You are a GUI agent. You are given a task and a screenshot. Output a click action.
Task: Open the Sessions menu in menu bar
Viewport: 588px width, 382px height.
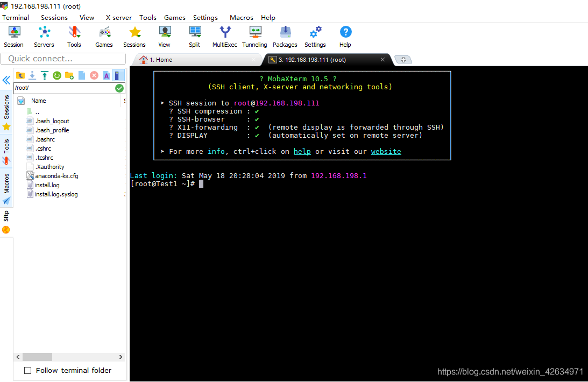54,18
